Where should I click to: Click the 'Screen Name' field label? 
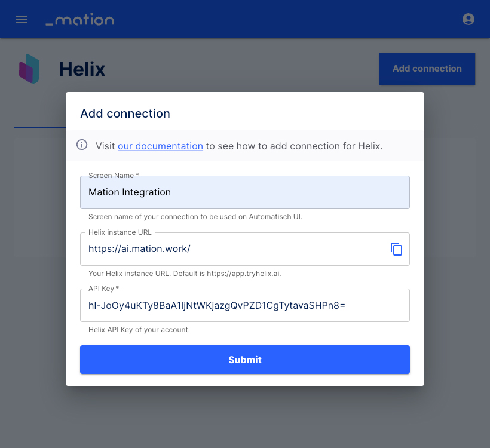pyautogui.click(x=114, y=176)
